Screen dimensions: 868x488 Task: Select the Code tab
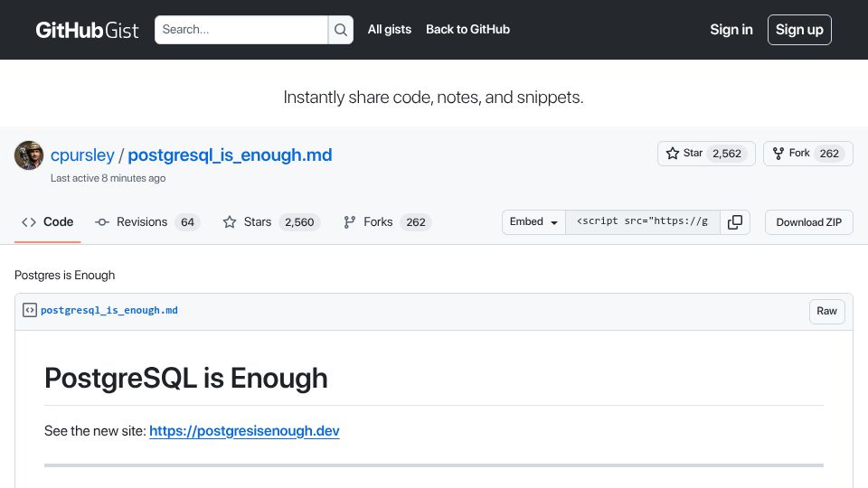tap(48, 222)
